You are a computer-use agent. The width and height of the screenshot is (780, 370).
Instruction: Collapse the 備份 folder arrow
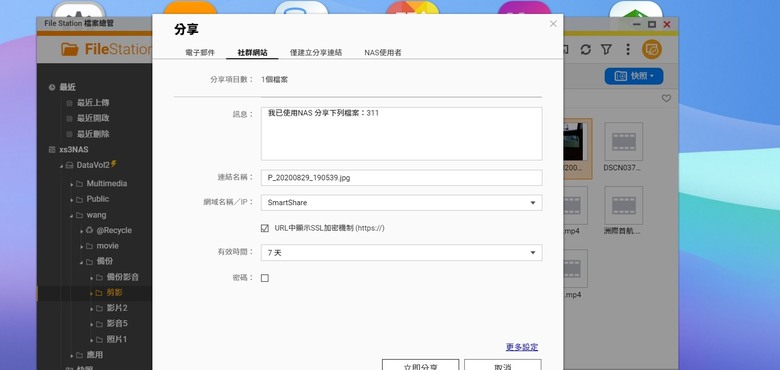pos(82,262)
